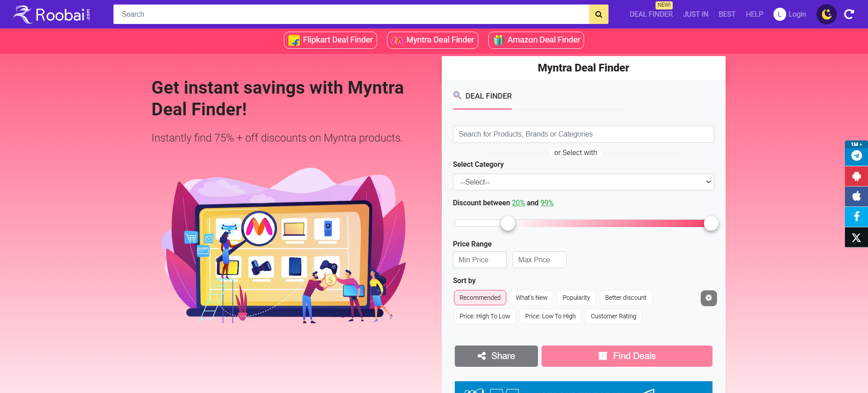Select What's New sort option
Viewport: 868px width, 393px height.
point(532,298)
